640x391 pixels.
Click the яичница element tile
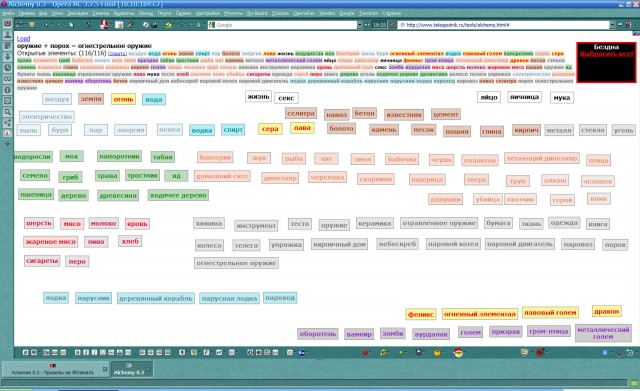pyautogui.click(x=524, y=97)
